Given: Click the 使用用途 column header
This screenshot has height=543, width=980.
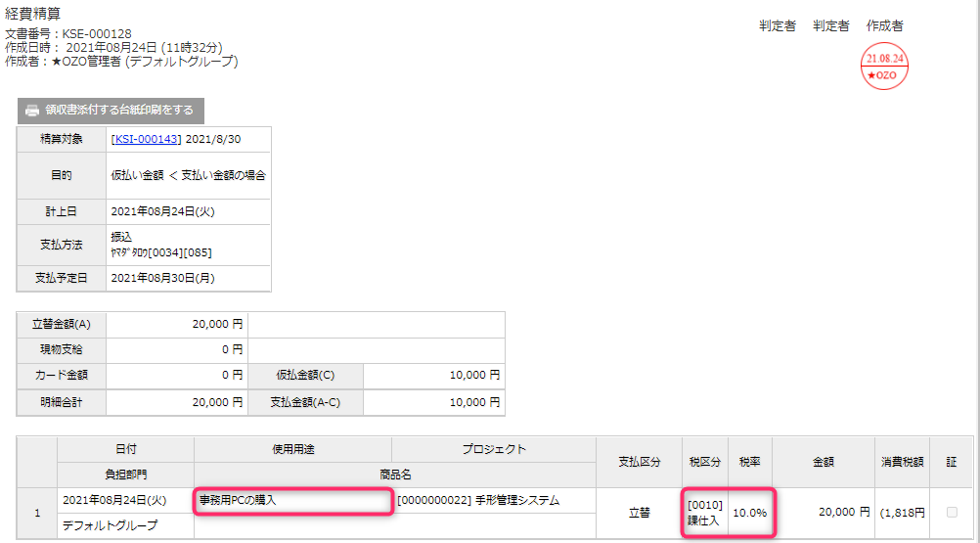Looking at the screenshot, I should [x=292, y=449].
